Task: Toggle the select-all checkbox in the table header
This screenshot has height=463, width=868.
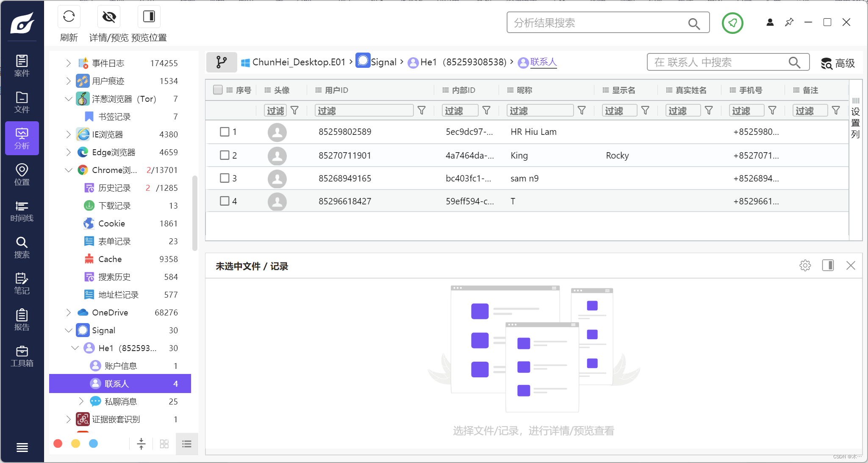Action: click(x=218, y=90)
